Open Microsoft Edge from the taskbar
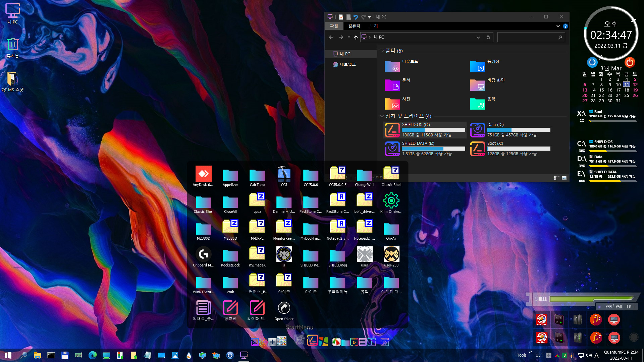The height and width of the screenshot is (362, 644). click(93, 355)
